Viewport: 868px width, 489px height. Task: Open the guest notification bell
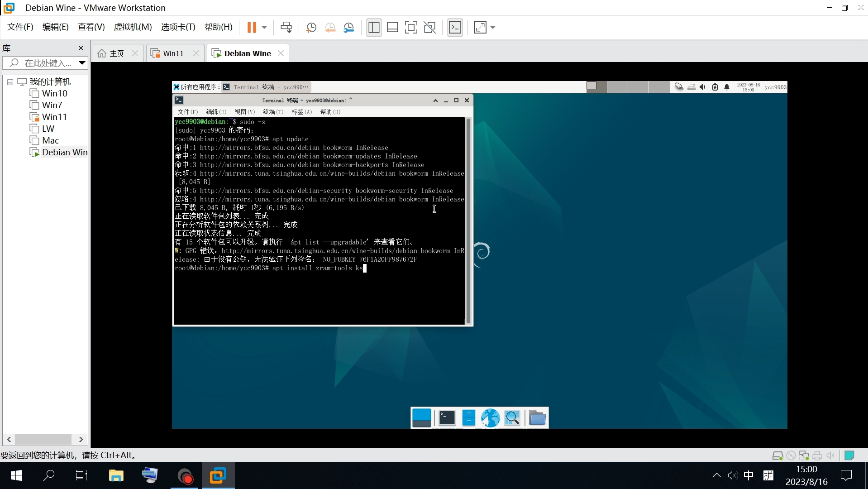(x=727, y=87)
